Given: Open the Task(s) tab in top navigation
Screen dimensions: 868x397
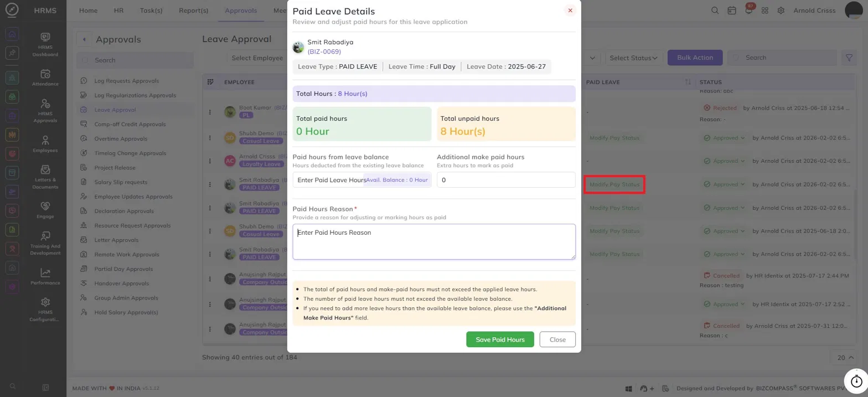Looking at the screenshot, I should click(151, 11).
